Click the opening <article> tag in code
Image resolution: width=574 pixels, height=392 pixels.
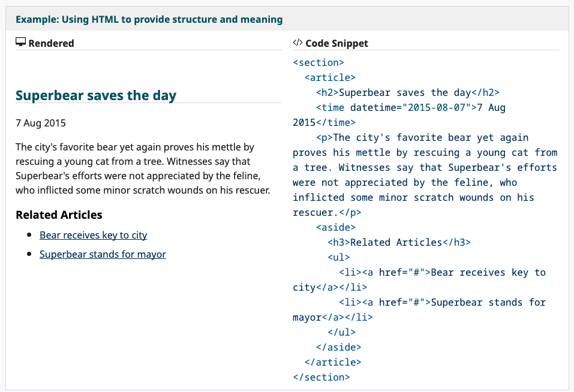330,77
